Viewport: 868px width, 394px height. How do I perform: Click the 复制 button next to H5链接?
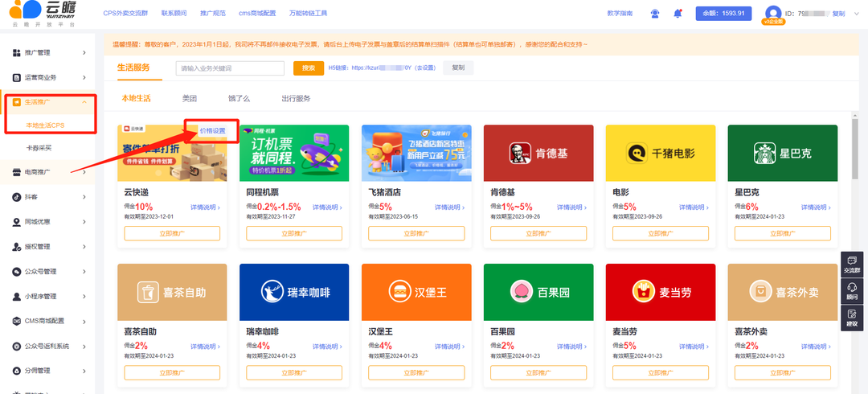tap(458, 68)
